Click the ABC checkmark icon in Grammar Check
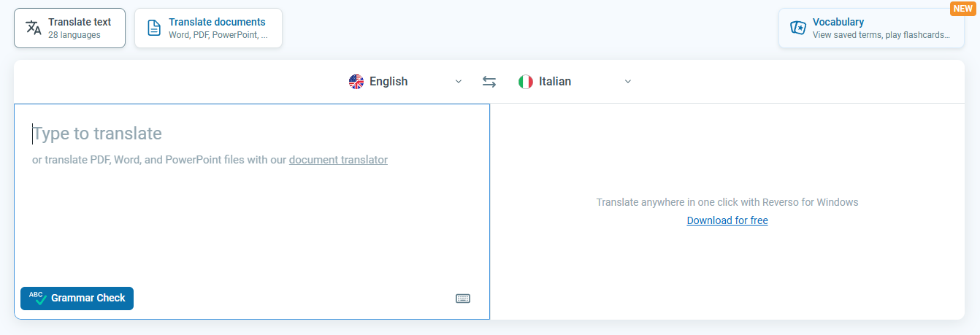Screen dimensions: 980x335 point(37,298)
